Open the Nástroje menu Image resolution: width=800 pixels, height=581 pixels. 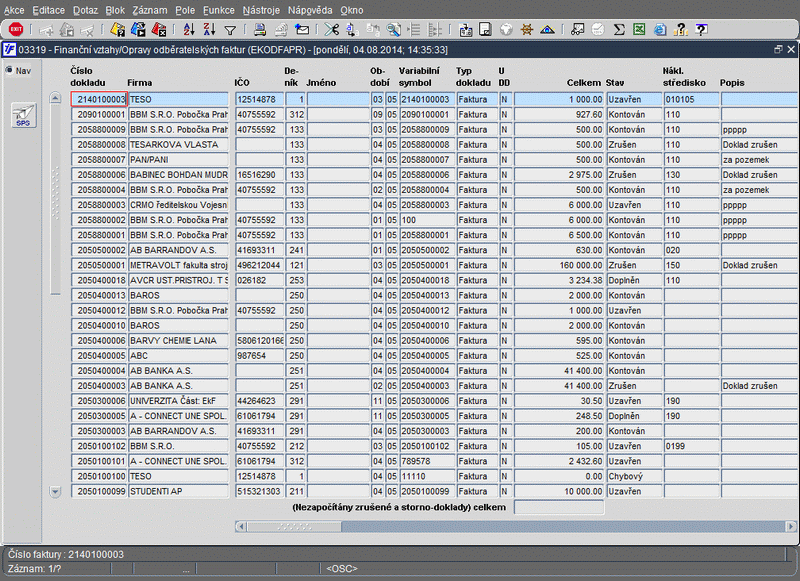coord(261,10)
